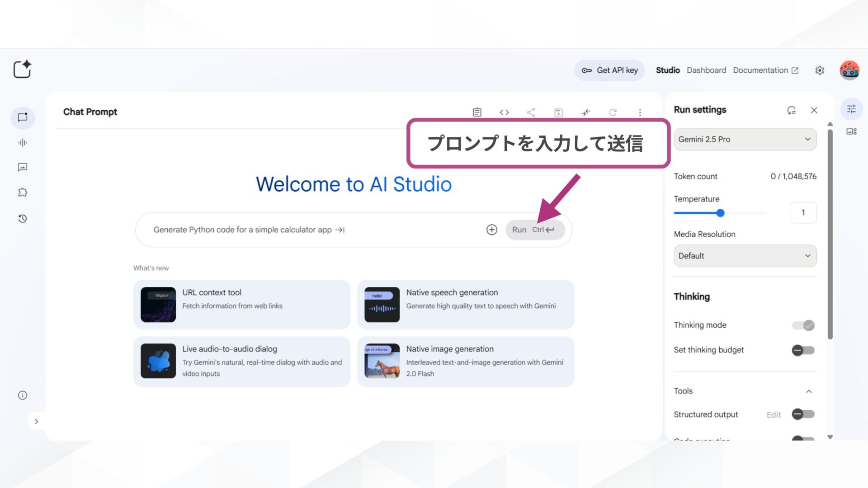The image size is (868, 488).
Task: Open Generate Media from the sidebar
Action: (x=23, y=167)
